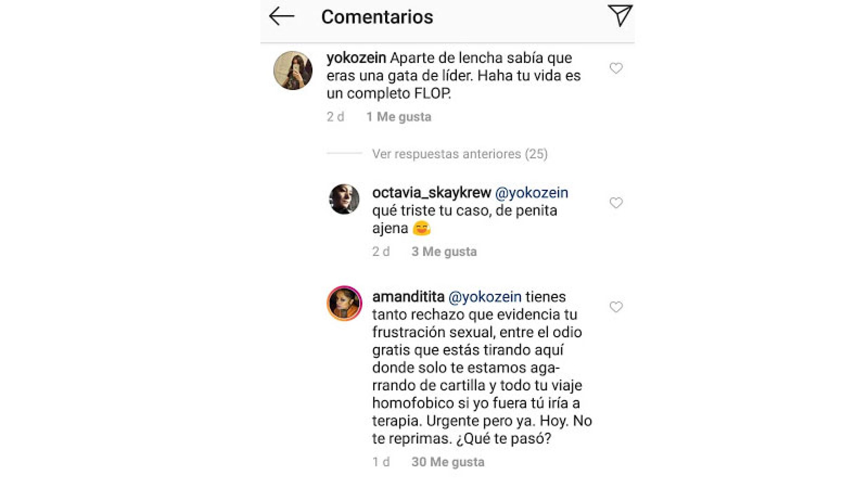868x488 pixels.
Task: Tap heart on amanditita's reply
Action: coord(616,307)
